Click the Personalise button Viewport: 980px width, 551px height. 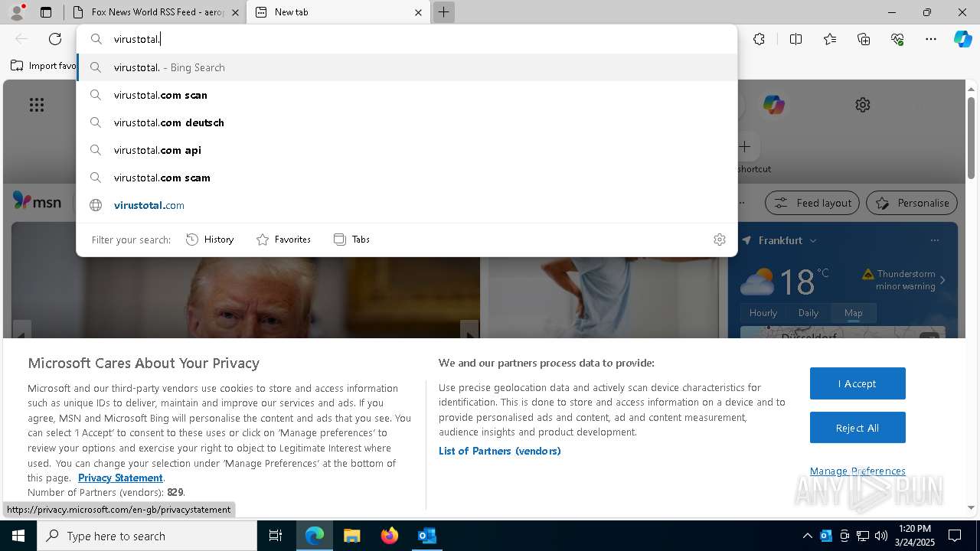tap(912, 203)
